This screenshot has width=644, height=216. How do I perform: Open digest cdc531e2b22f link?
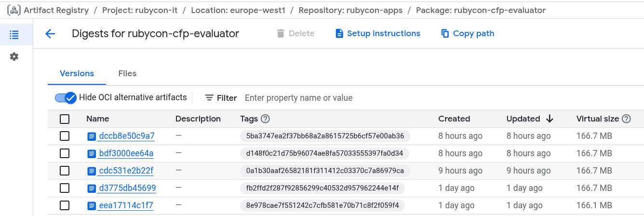point(126,171)
